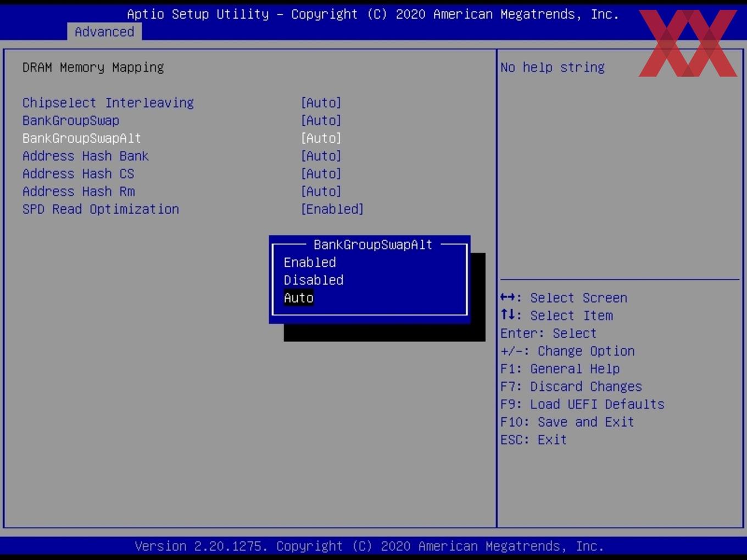Click the Enter: Select key hint
This screenshot has height=560, width=747.
coord(548,333)
